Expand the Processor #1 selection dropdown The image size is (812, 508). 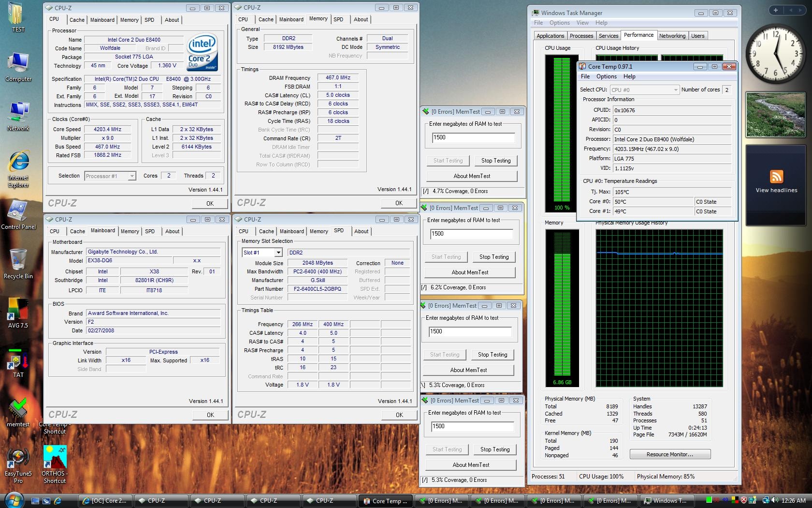[131, 176]
